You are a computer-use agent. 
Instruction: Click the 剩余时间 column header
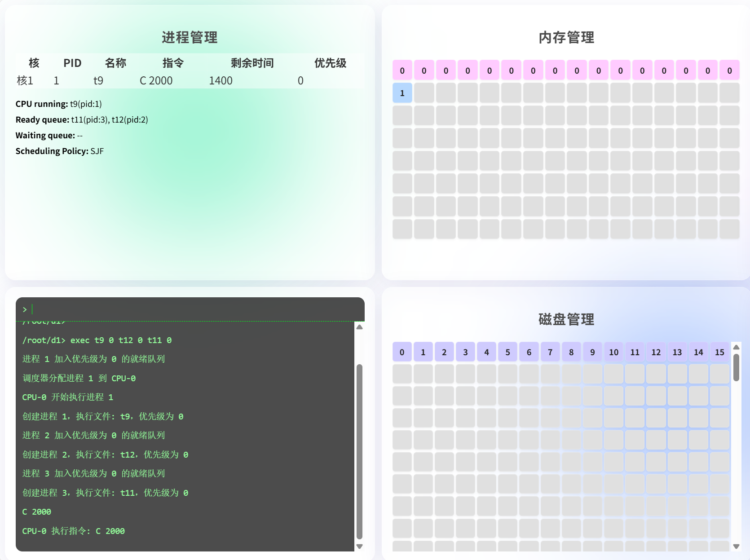coord(252,63)
